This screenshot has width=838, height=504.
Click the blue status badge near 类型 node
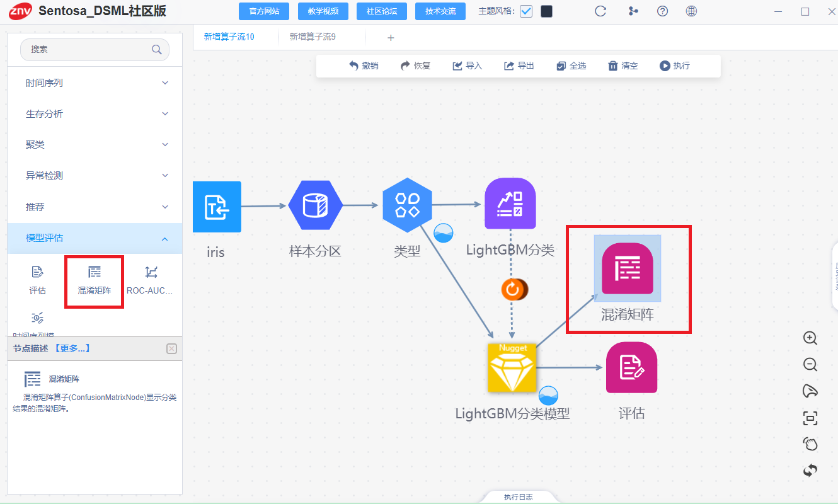444,233
